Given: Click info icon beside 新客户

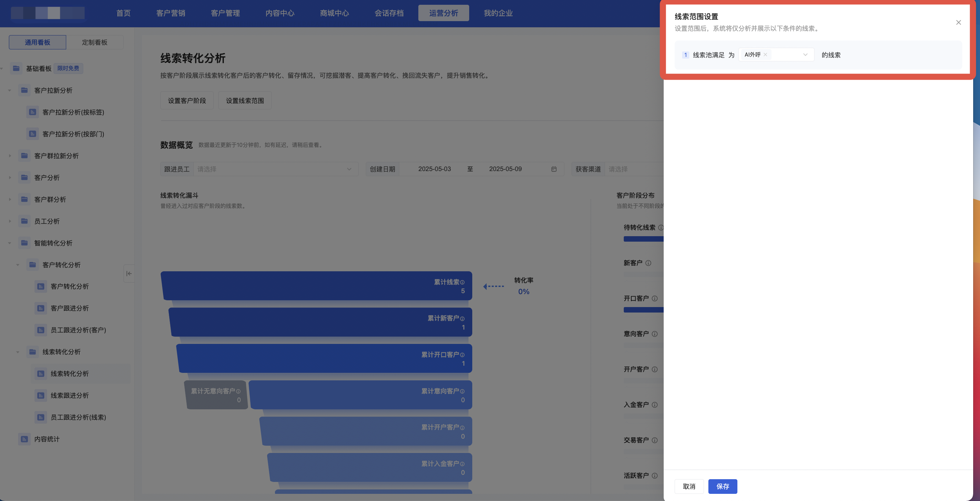Looking at the screenshot, I should tap(648, 263).
